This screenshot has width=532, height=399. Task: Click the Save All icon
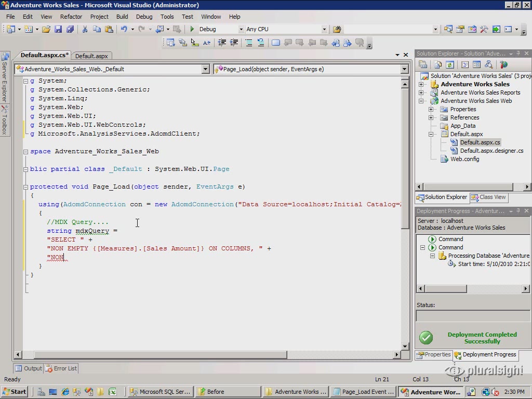[x=70, y=29]
